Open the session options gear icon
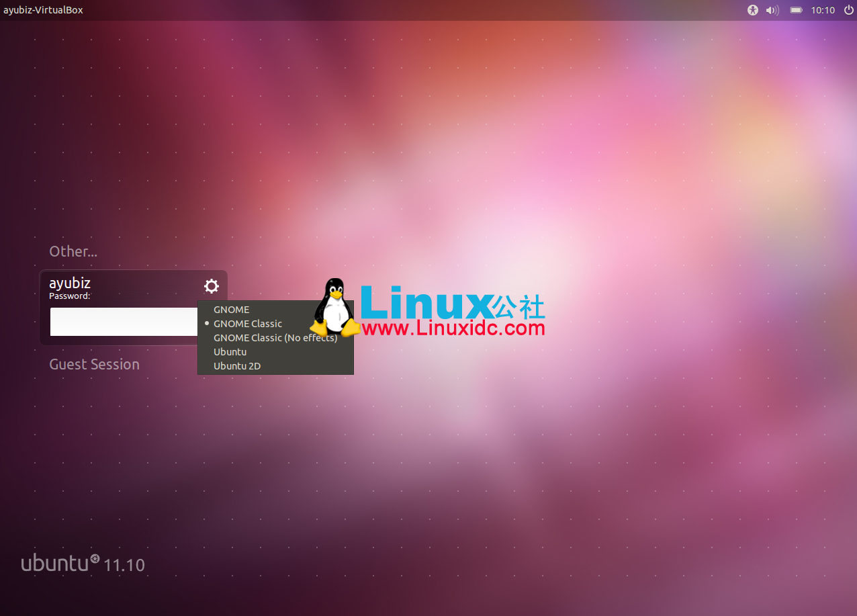Viewport: 857px width, 616px height. click(x=211, y=286)
